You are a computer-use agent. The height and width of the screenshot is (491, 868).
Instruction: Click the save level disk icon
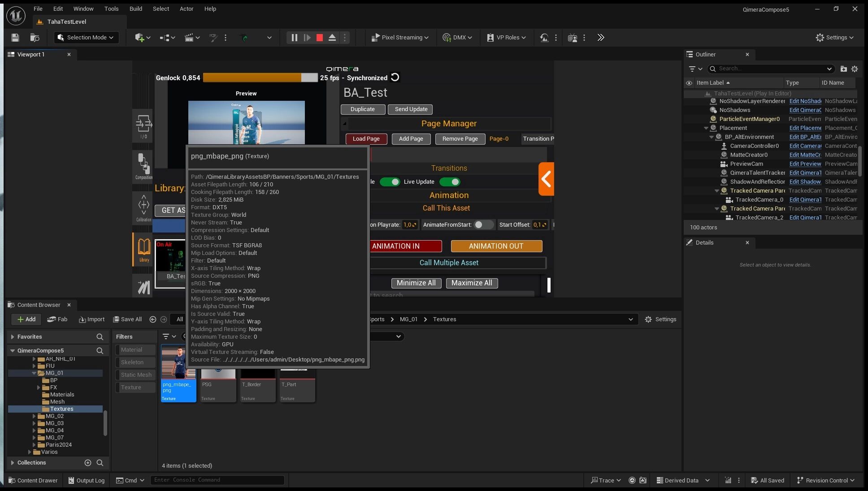15,38
